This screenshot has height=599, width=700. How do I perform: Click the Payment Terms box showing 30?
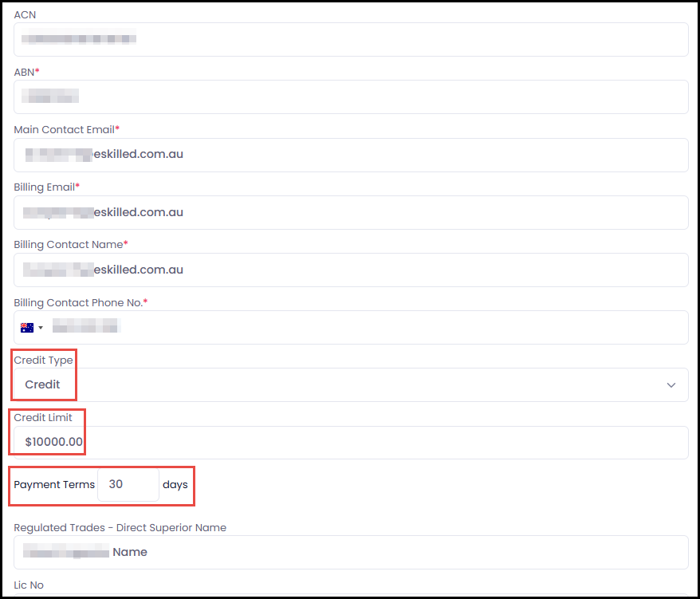128,485
